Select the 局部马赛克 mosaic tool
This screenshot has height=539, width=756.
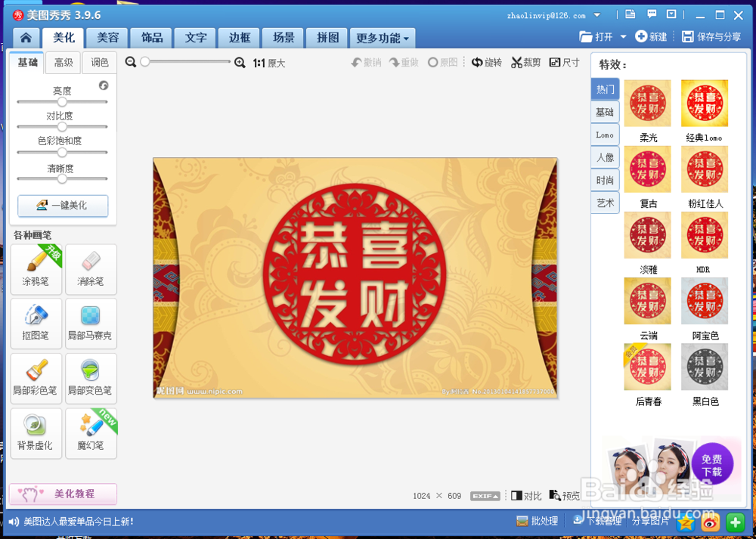coord(91,324)
